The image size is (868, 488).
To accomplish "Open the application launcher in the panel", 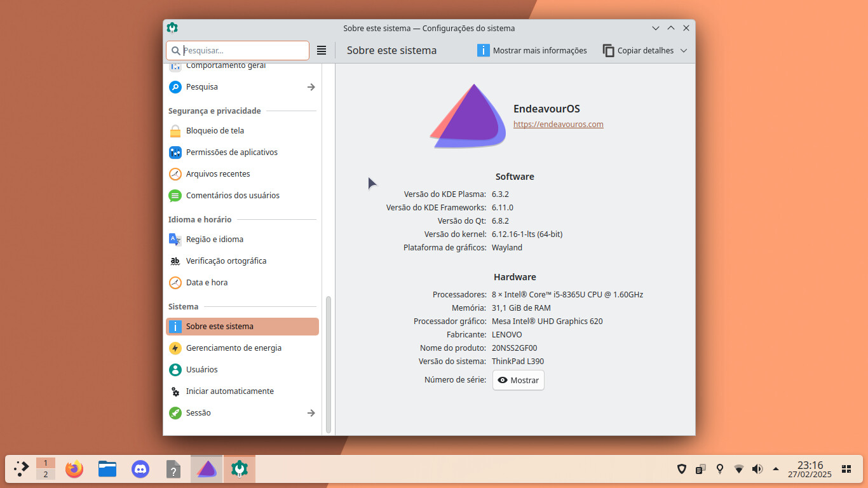I will (x=22, y=470).
